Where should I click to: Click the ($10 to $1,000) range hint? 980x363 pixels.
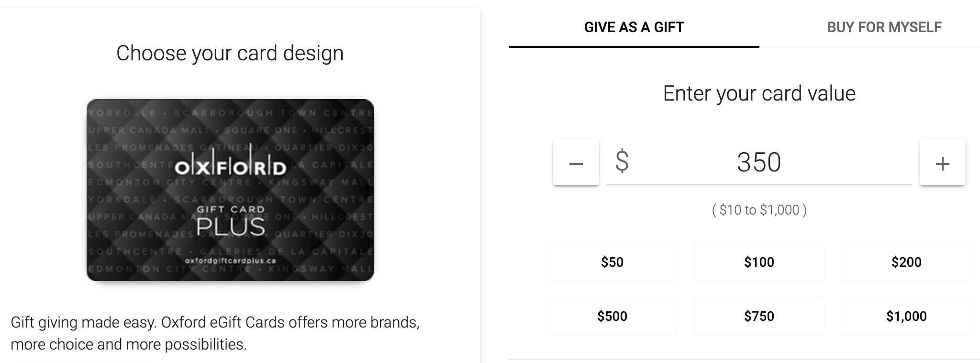[x=759, y=210]
